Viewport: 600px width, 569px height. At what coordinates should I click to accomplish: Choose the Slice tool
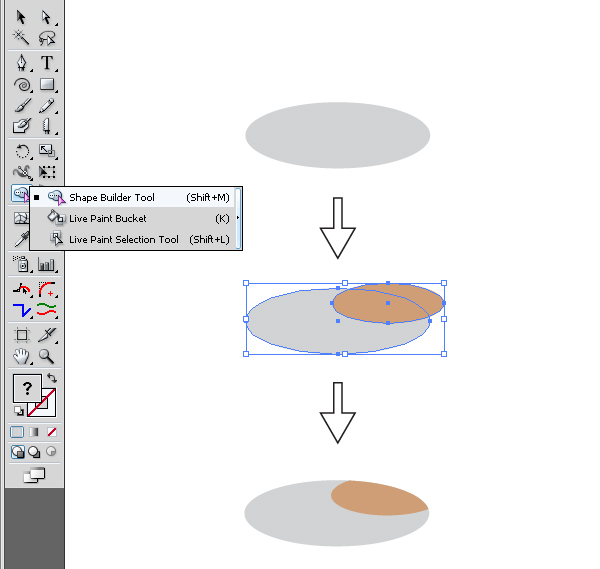pyautogui.click(x=47, y=335)
